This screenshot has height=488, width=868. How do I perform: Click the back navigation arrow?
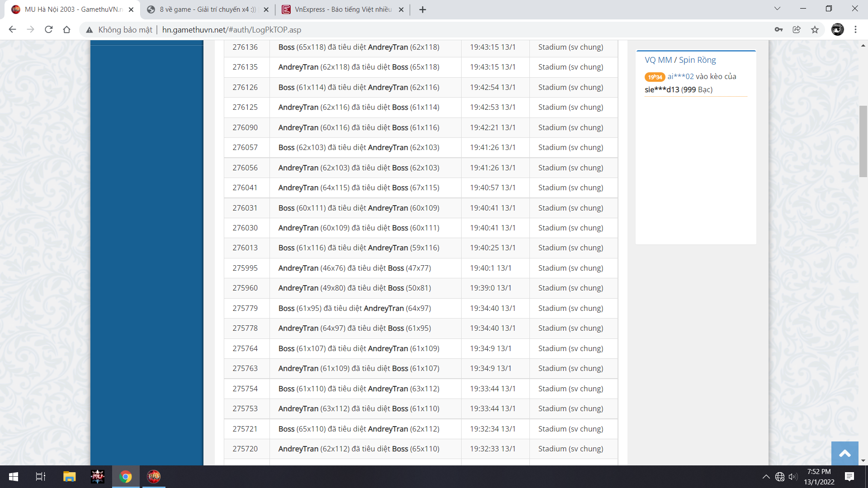pyautogui.click(x=12, y=29)
